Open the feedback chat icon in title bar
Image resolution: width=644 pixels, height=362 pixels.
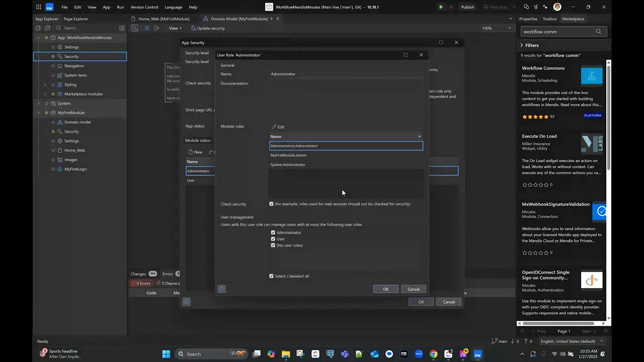point(526,7)
